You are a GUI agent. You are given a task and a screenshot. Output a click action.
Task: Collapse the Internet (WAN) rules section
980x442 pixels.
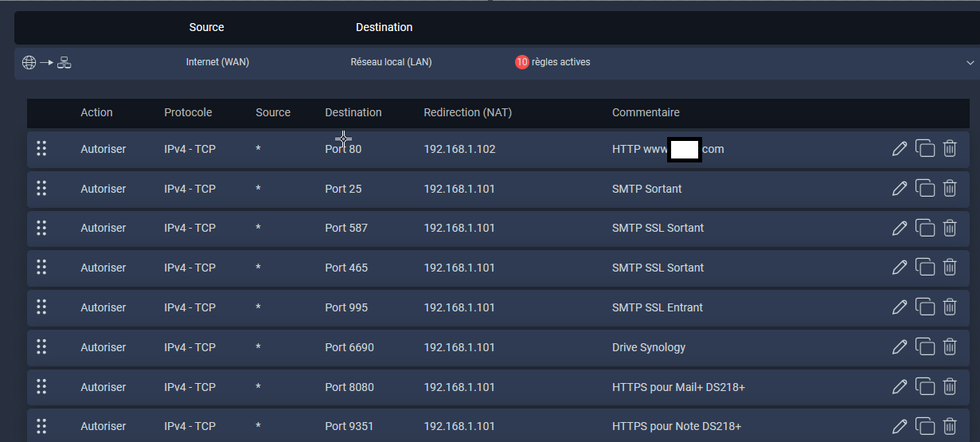970,63
